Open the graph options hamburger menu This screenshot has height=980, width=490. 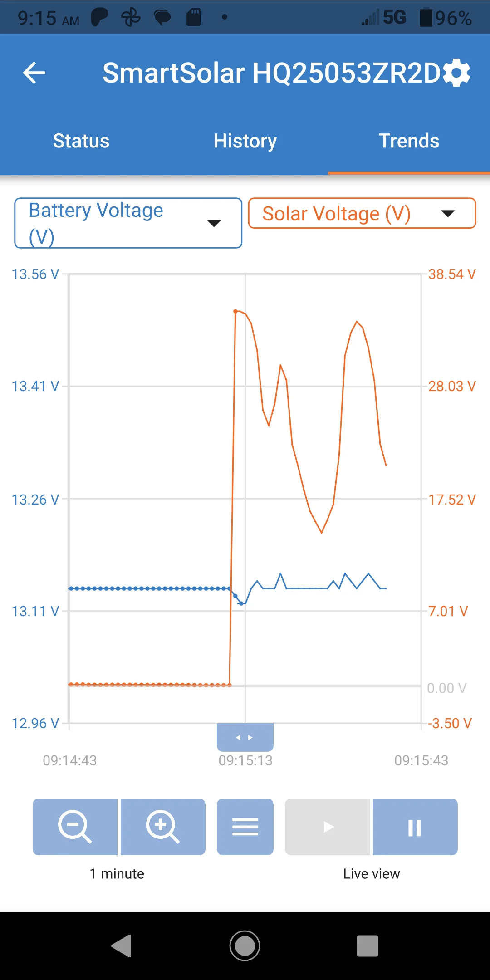click(245, 827)
